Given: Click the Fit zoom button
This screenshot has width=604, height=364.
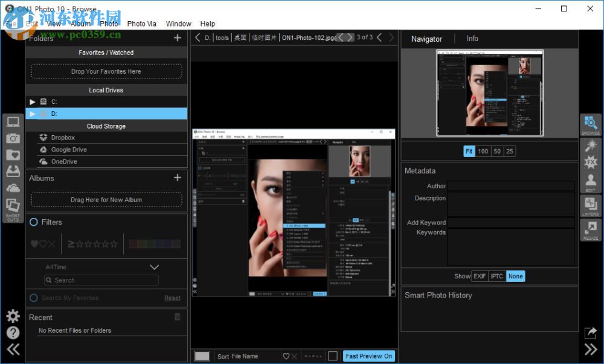Looking at the screenshot, I should click(x=469, y=151).
